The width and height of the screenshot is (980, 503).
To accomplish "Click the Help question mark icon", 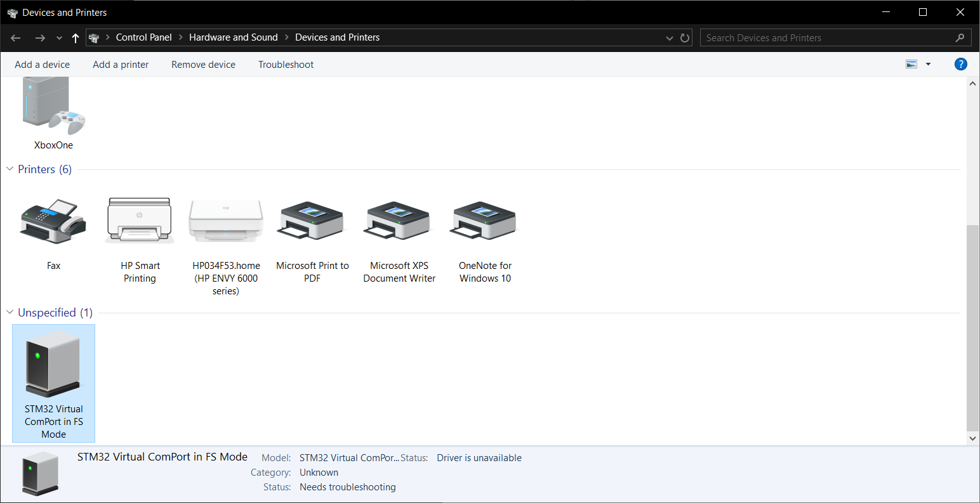I will [x=961, y=64].
